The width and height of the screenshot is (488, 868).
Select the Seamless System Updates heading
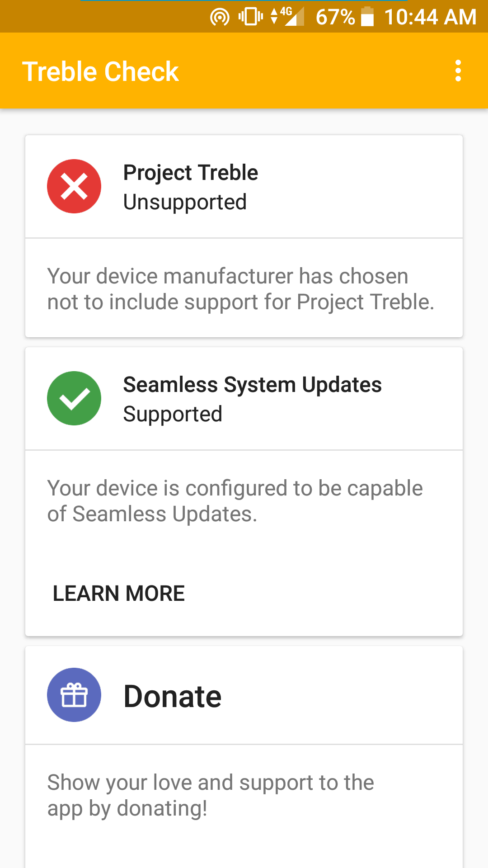pos(253,385)
